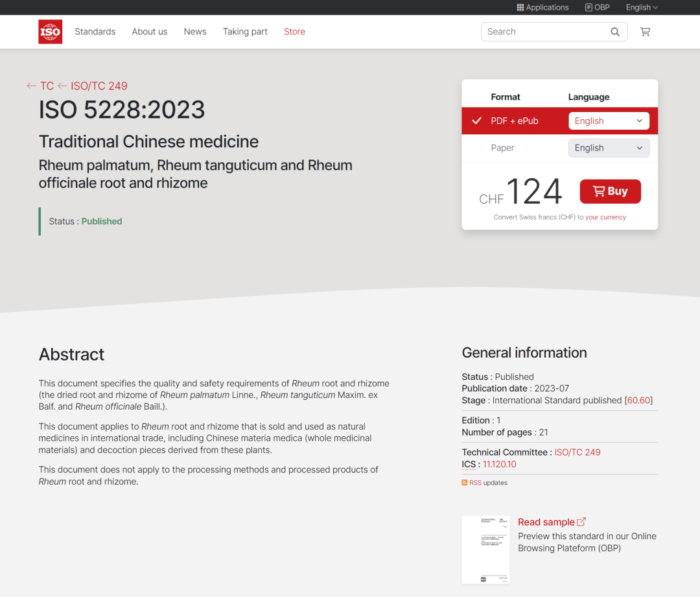Viewport: 700px width, 597px height.
Task: Open the Applications grid icon
Action: pos(520,8)
